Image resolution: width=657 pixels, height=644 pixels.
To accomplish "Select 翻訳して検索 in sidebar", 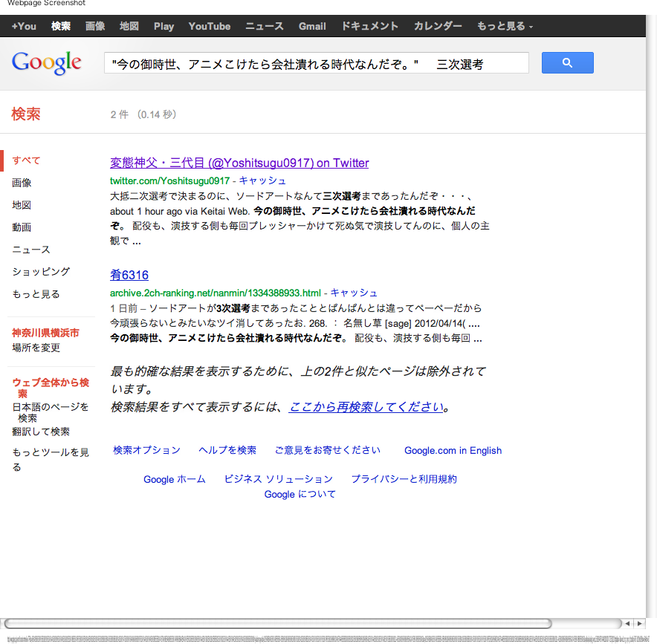I will coord(41,432).
